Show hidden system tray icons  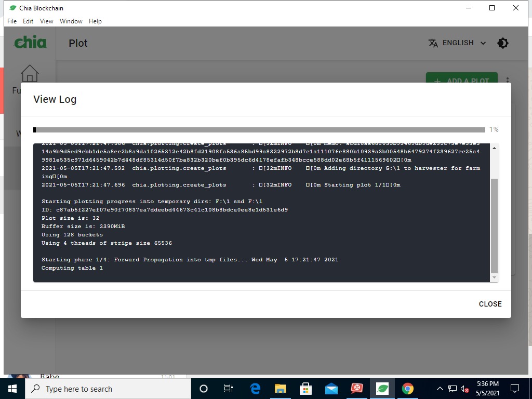point(440,389)
